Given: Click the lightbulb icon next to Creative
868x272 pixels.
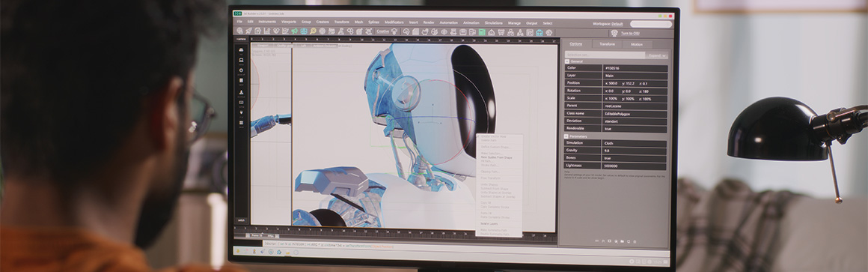Looking at the screenshot, I should (x=394, y=31).
